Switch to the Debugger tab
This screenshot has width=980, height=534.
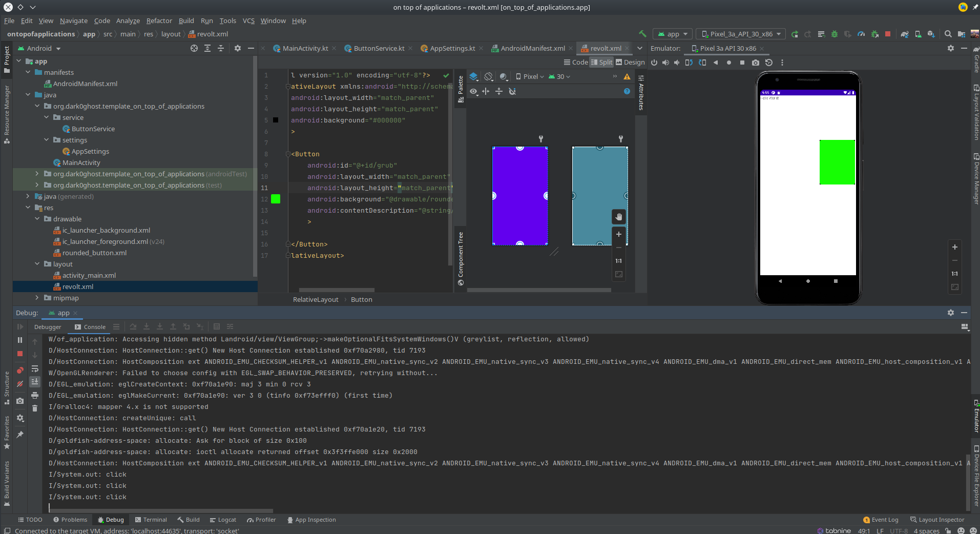pos(48,327)
